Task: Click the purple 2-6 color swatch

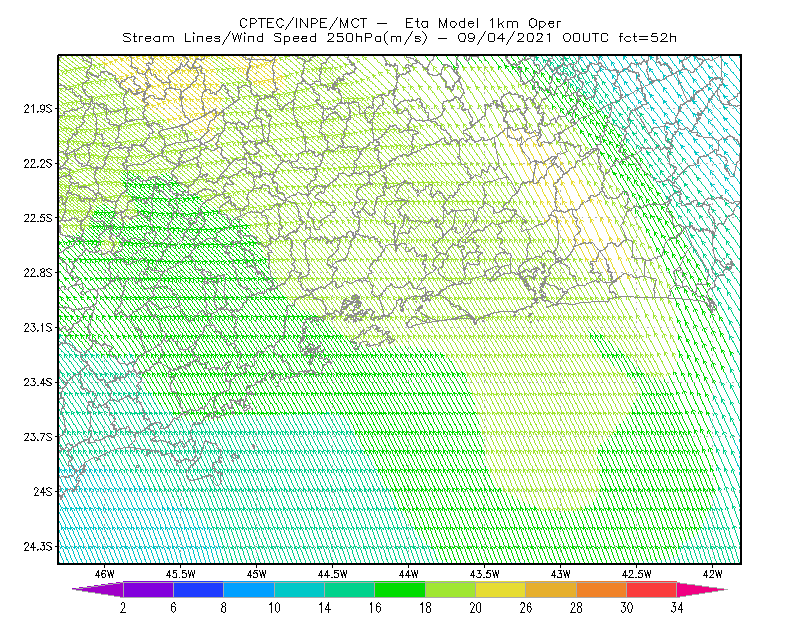Action: pyautogui.click(x=148, y=589)
